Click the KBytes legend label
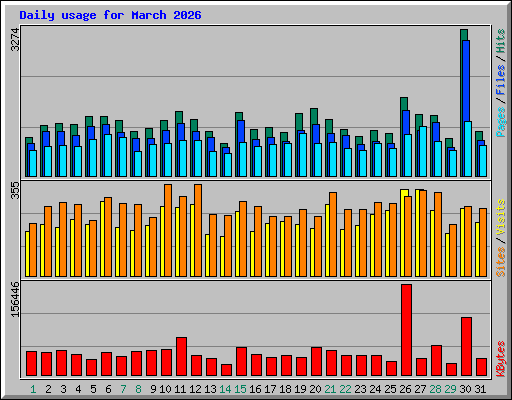 coord(501,359)
